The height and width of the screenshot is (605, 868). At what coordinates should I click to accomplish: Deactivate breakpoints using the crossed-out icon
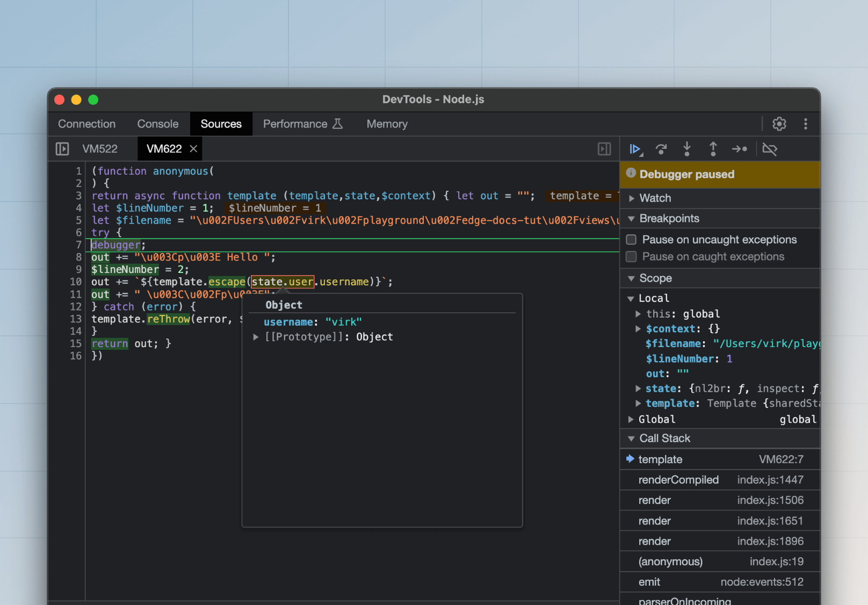point(769,149)
